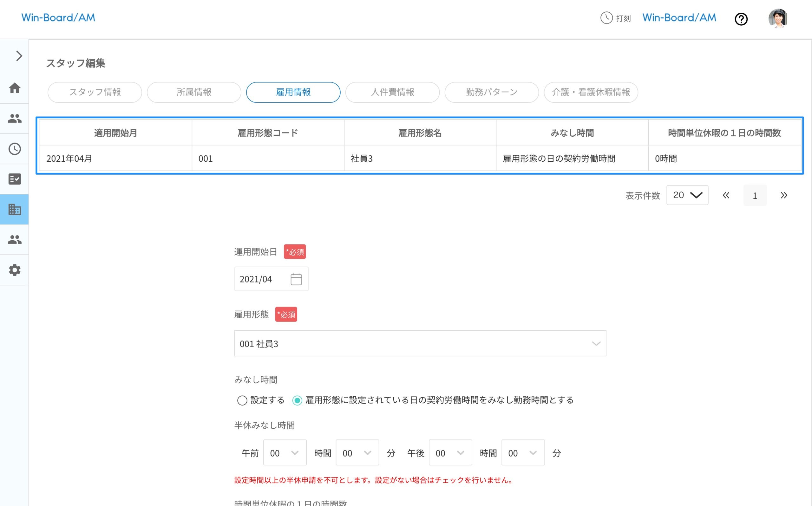This screenshot has height=506, width=812.
Task: Expand the sidebar with chevron arrow
Action: click(x=19, y=56)
